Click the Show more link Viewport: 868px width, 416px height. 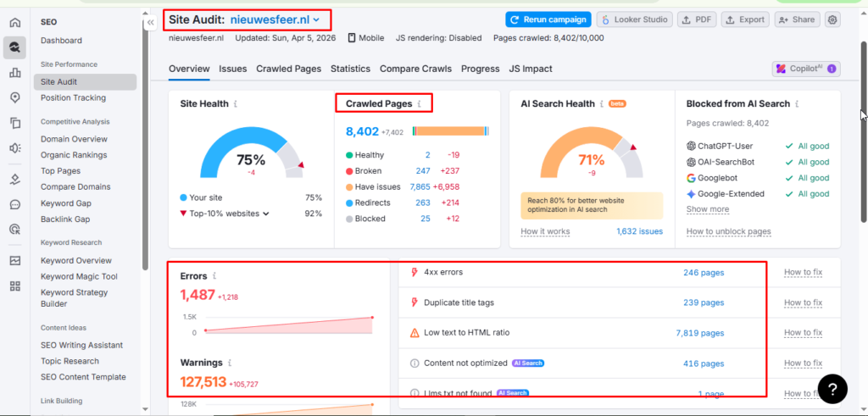[708, 209]
